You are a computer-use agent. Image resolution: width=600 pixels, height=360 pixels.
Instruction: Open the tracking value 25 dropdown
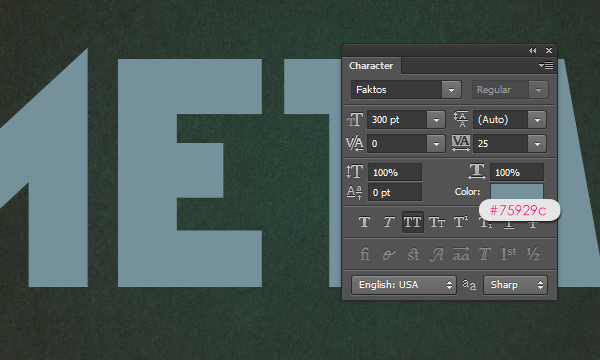click(x=537, y=144)
